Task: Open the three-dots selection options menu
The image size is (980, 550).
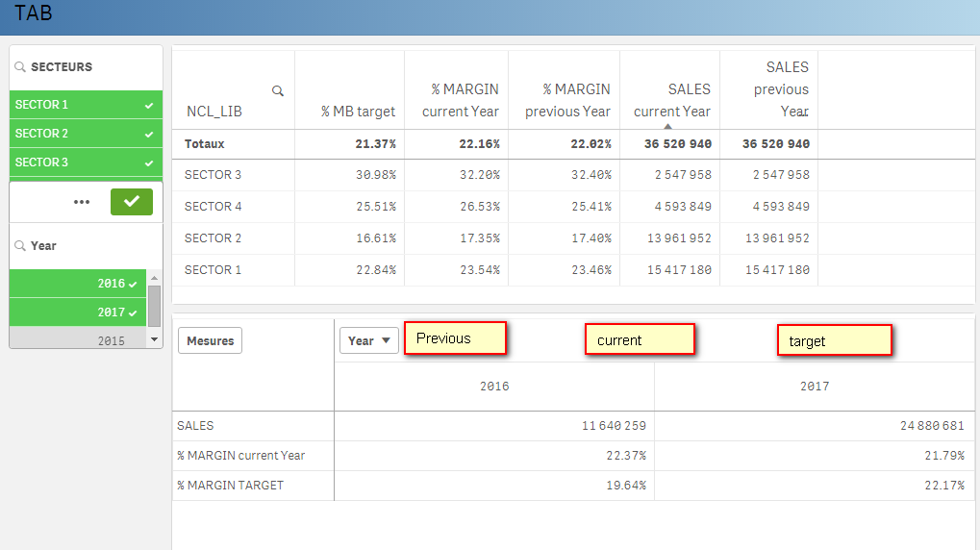Action: coord(81,202)
